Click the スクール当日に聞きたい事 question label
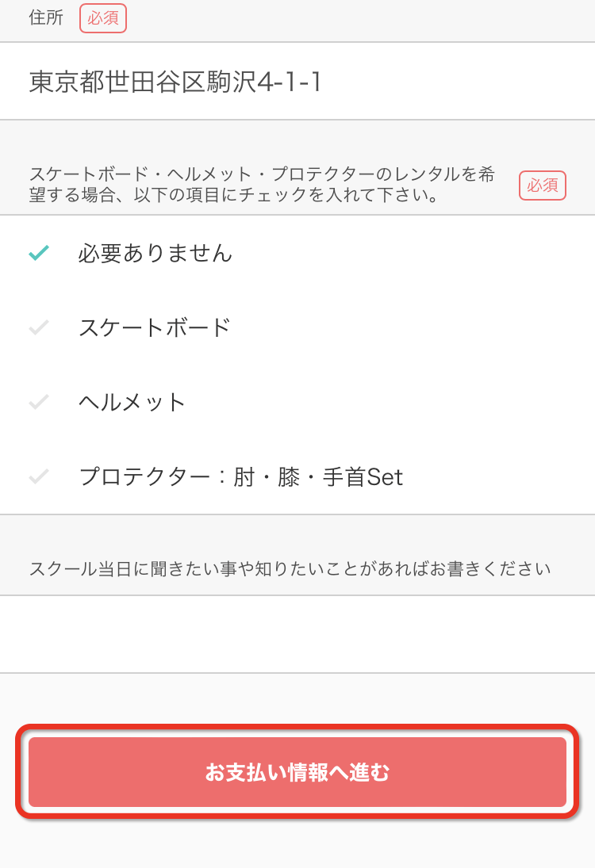This screenshot has height=868, width=595. tap(290, 568)
